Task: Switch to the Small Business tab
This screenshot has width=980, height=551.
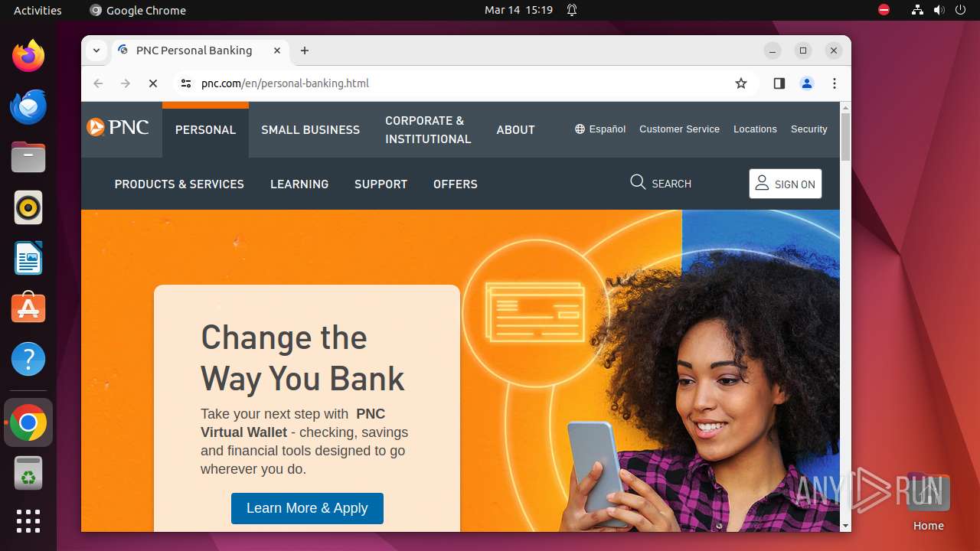Action: point(310,130)
